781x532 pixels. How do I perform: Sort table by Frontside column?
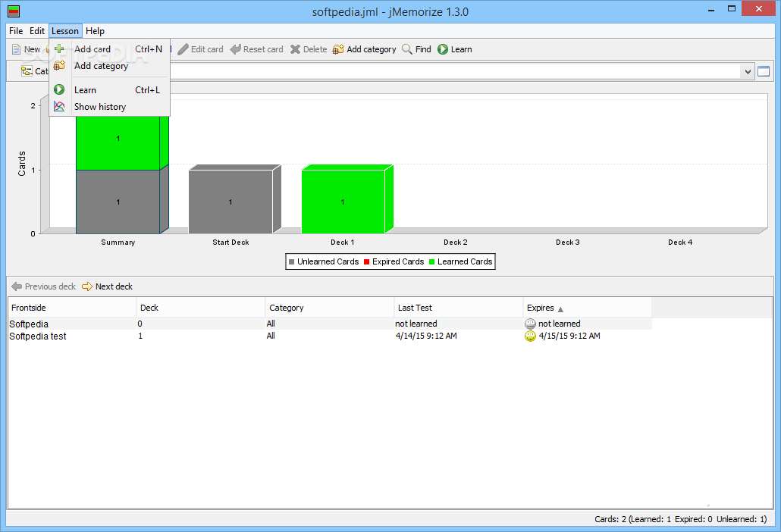point(72,308)
